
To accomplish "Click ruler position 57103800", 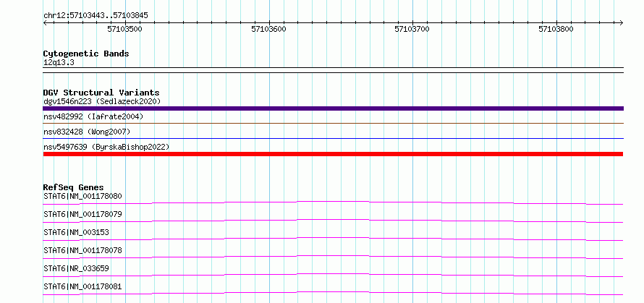I will (x=556, y=29).
